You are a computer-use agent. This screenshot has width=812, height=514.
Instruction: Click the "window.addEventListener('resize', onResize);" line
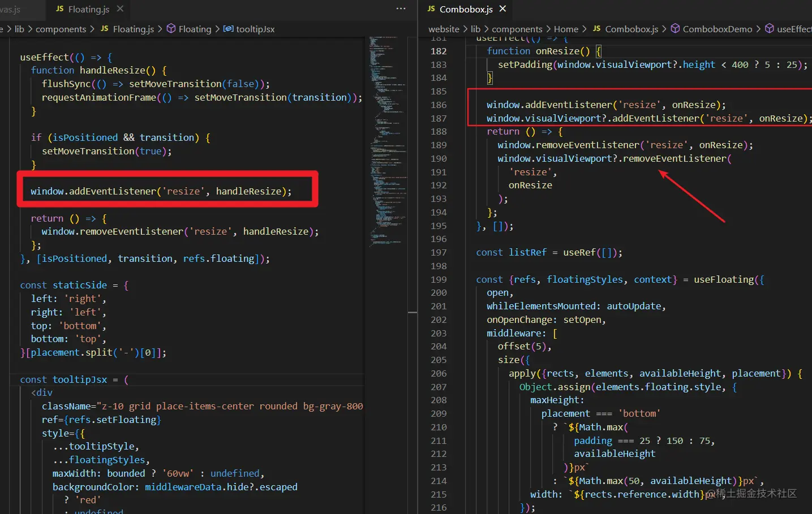[606, 105]
